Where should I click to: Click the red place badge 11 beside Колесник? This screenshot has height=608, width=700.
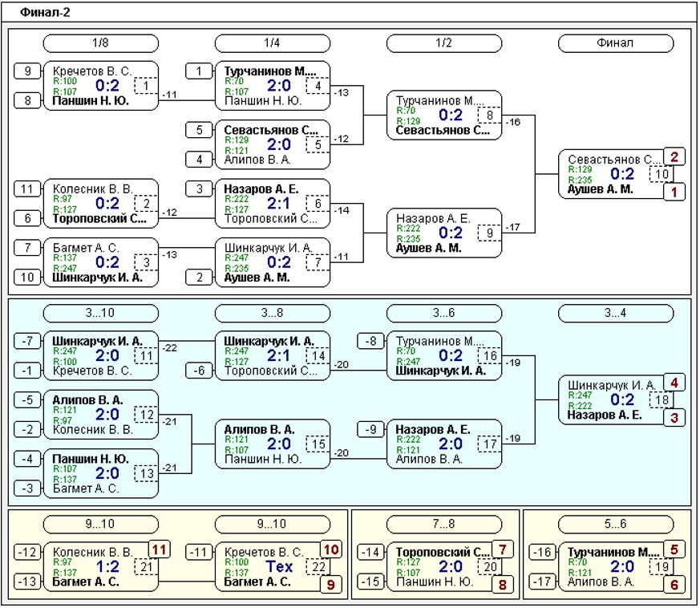pyautogui.click(x=160, y=549)
